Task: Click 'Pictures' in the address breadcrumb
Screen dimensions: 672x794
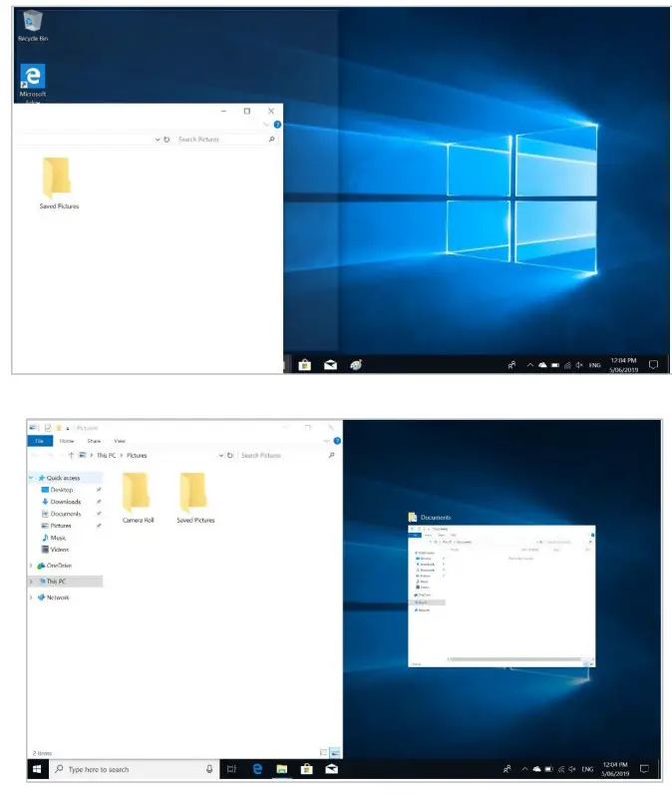Action: 137,455
